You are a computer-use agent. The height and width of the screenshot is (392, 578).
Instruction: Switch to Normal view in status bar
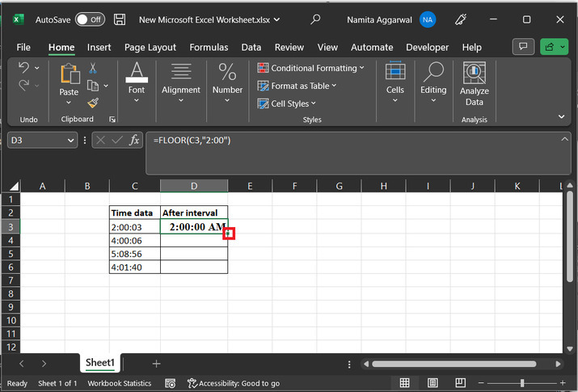click(404, 383)
